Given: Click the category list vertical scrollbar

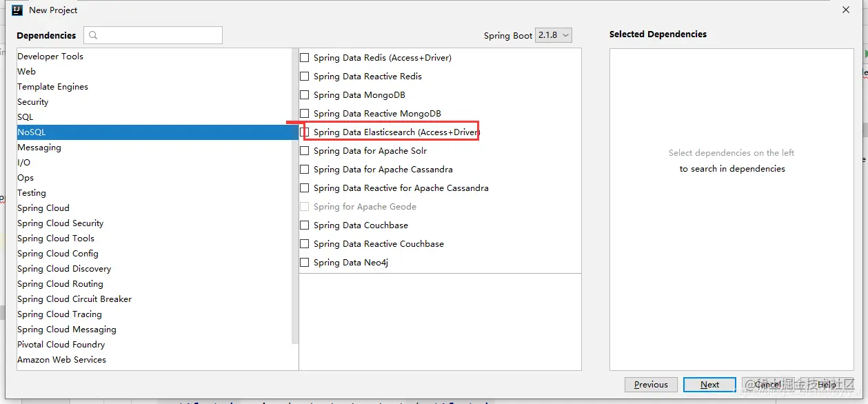Looking at the screenshot, I should 295,196.
